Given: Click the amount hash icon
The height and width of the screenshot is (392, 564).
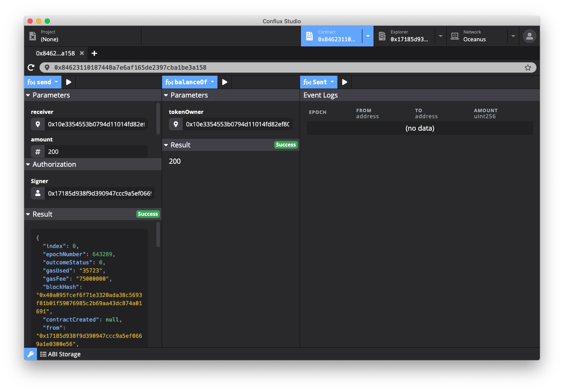Looking at the screenshot, I should pyautogui.click(x=38, y=152).
